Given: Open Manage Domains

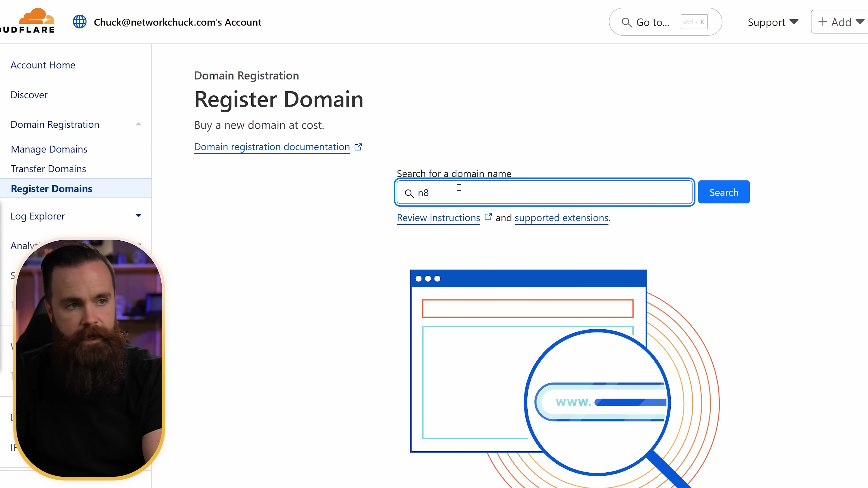Looking at the screenshot, I should point(49,149).
